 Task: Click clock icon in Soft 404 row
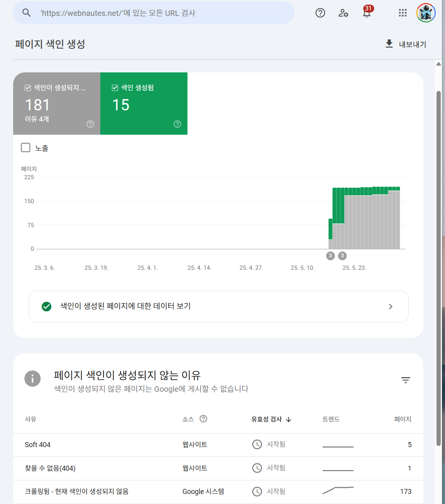[257, 444]
